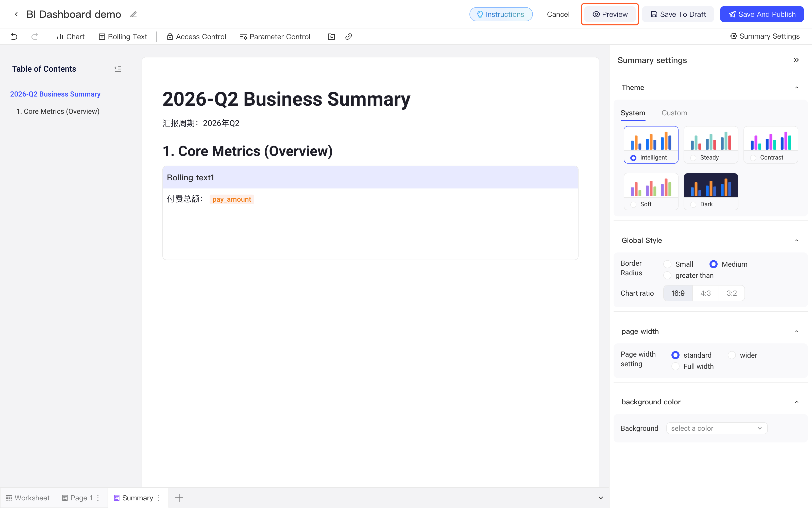Switch to the Worksheet tab
812x508 pixels.
tap(28, 498)
